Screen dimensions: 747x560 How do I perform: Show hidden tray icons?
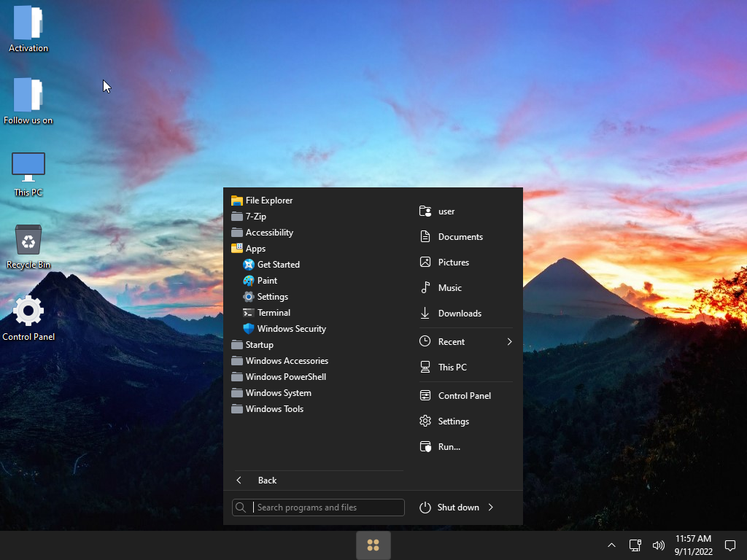(x=612, y=545)
